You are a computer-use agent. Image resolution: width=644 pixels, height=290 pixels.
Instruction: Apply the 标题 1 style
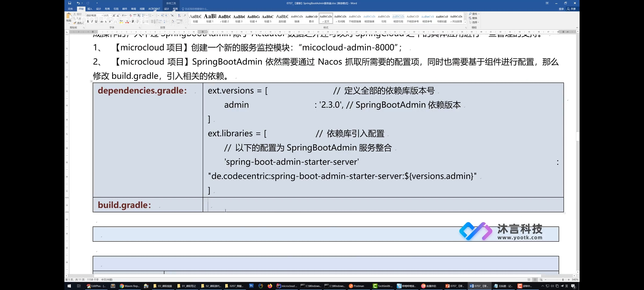tap(210, 18)
